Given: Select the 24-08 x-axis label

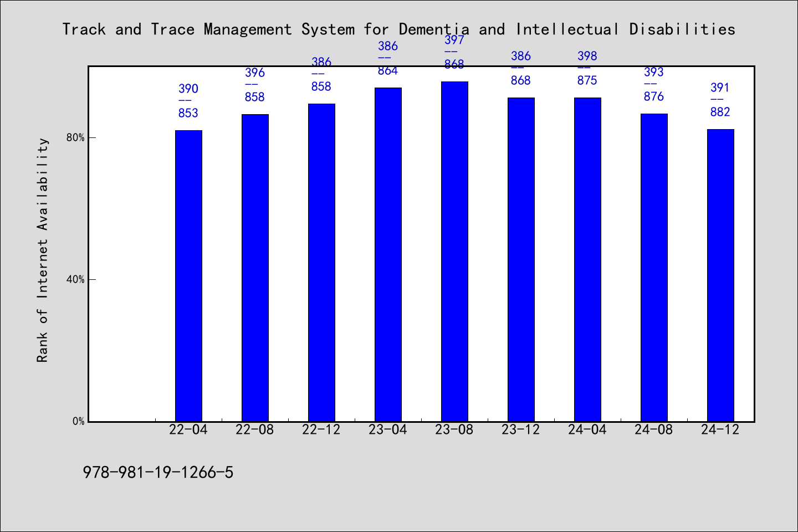Looking at the screenshot, I should coord(654,429).
